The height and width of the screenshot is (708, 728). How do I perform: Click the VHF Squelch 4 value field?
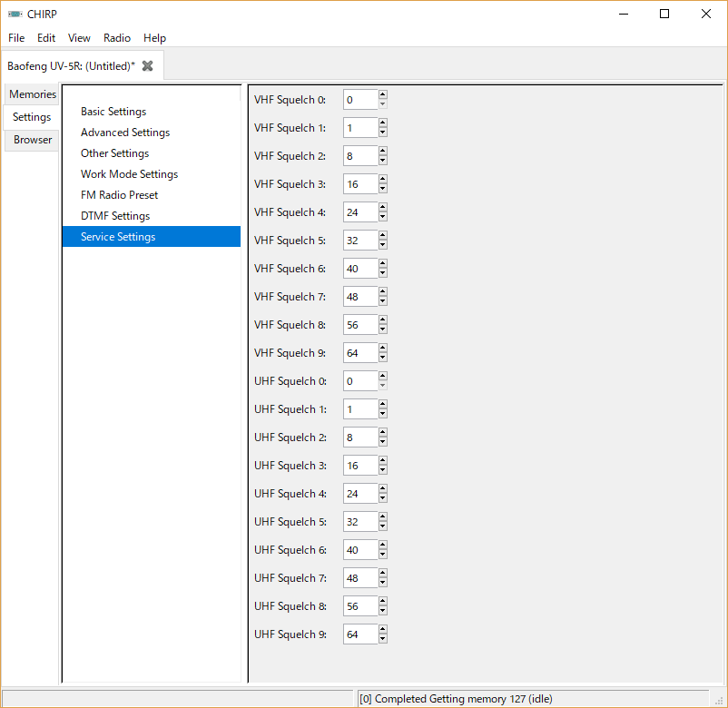pos(360,212)
